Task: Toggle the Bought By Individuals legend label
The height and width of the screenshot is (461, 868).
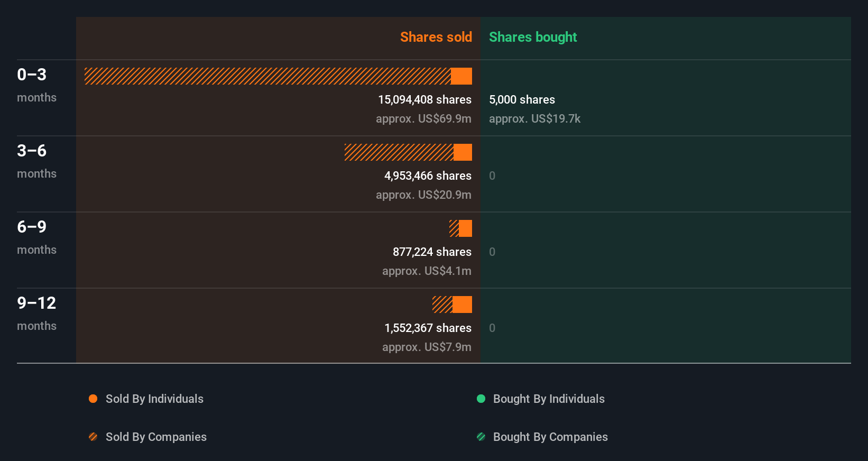Action: click(x=549, y=399)
